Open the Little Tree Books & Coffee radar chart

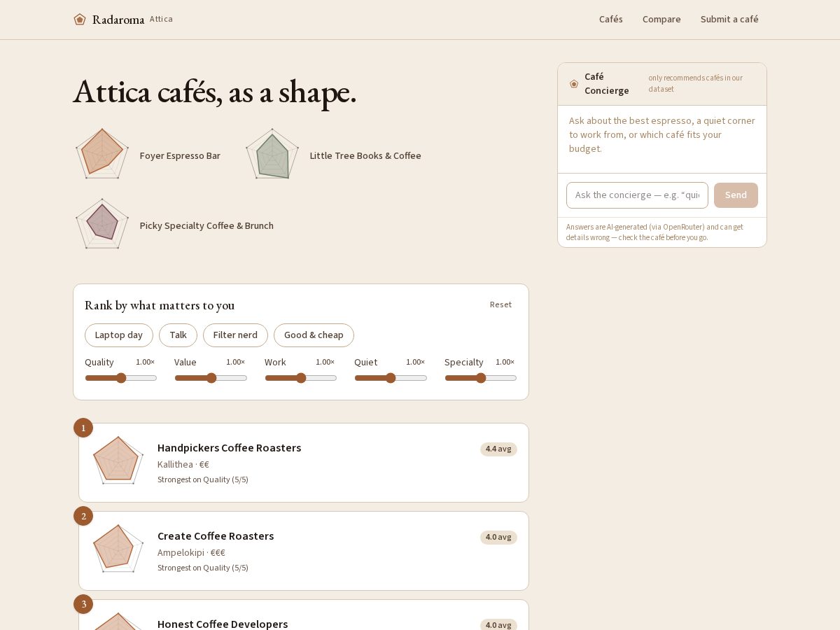point(272,154)
